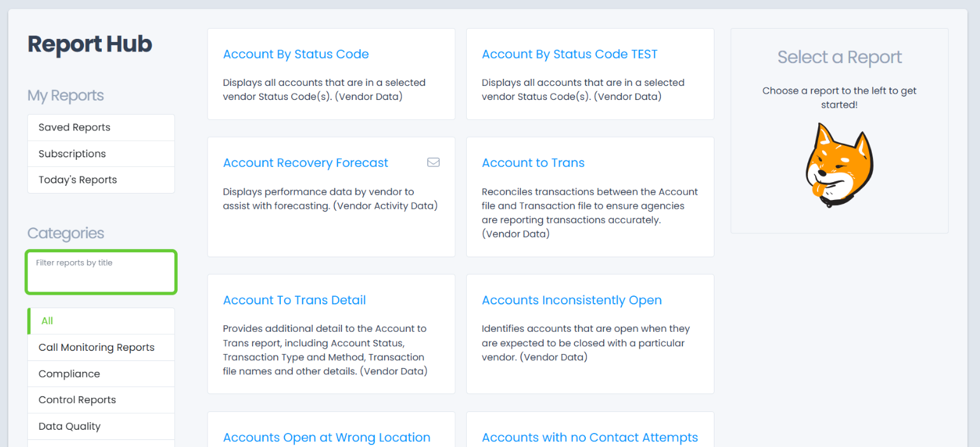The height and width of the screenshot is (447, 980).
Task: Open Account By Status Code TEST report
Action: [569, 54]
